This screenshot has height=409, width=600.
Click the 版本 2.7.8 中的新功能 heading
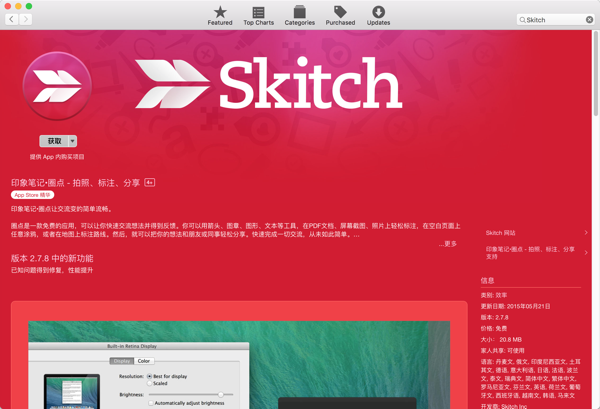click(x=52, y=259)
